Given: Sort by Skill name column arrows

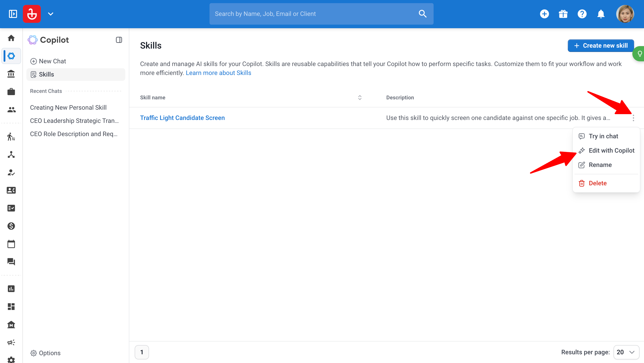Looking at the screenshot, I should (x=360, y=98).
